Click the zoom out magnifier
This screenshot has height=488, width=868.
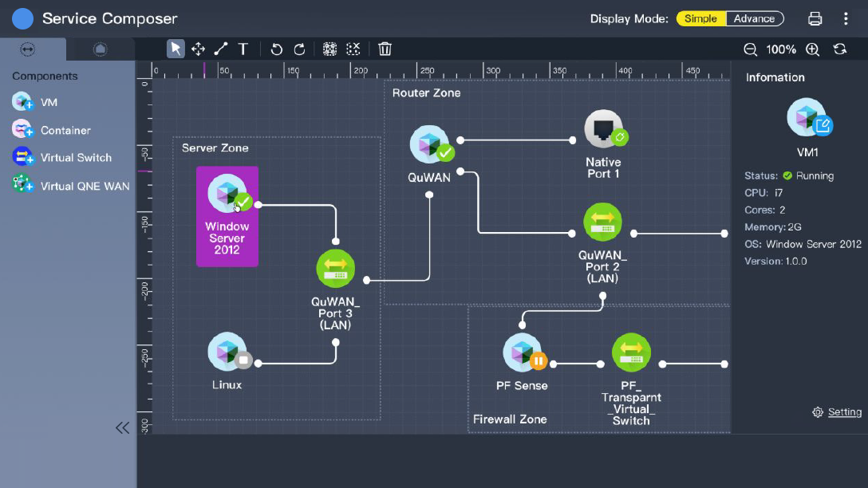pos(750,49)
